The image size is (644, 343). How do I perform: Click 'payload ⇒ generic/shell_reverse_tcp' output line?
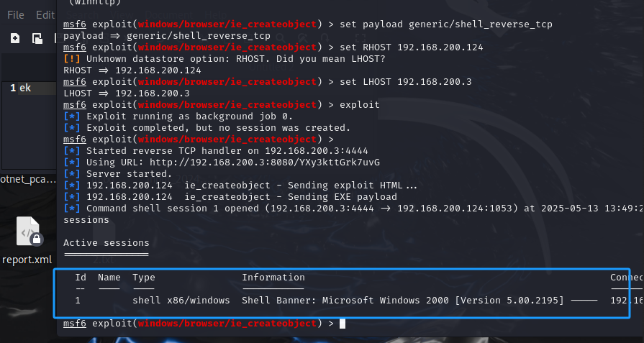(x=167, y=36)
